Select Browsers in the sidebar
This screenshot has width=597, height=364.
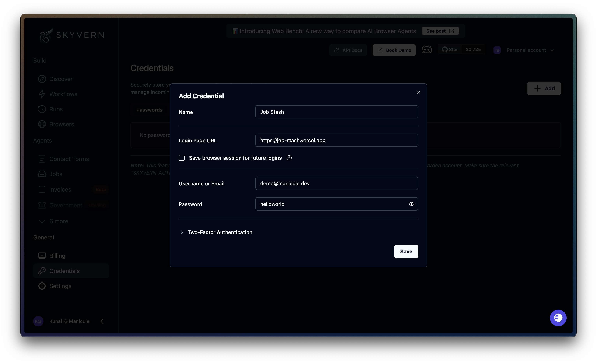tap(62, 124)
